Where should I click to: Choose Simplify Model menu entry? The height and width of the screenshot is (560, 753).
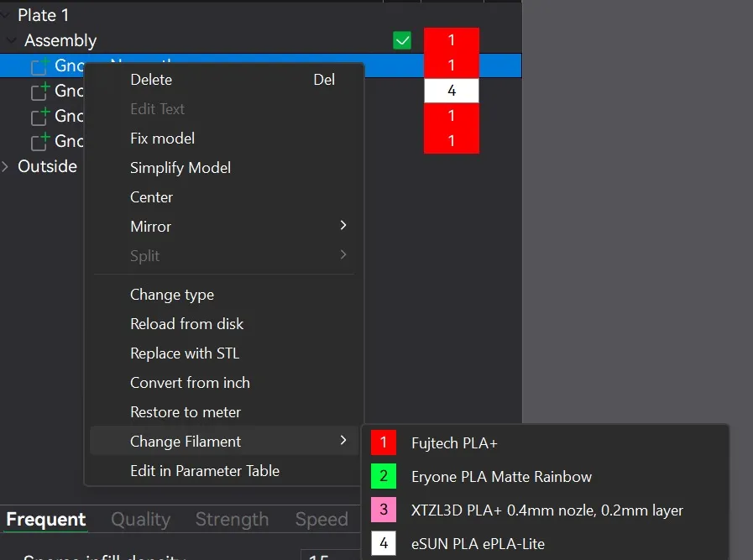180,168
